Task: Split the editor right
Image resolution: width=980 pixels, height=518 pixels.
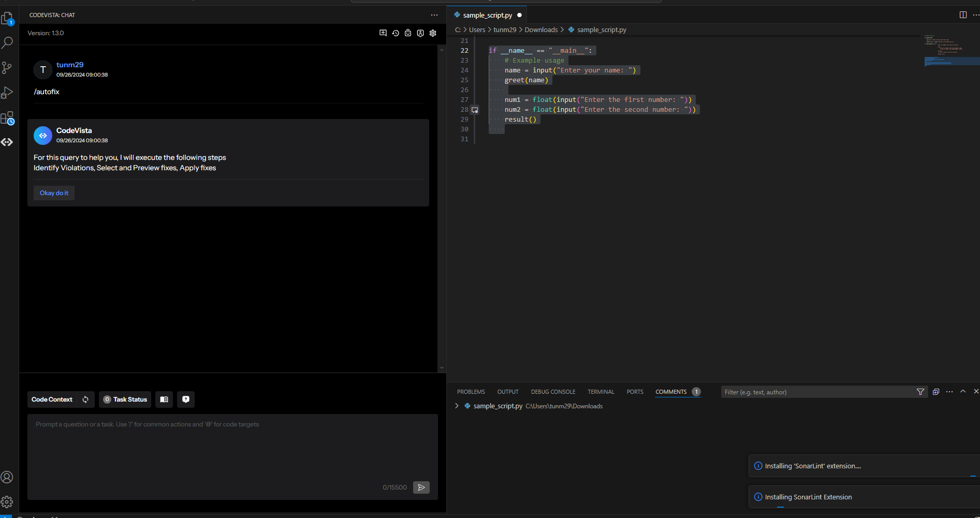Action: (963, 15)
